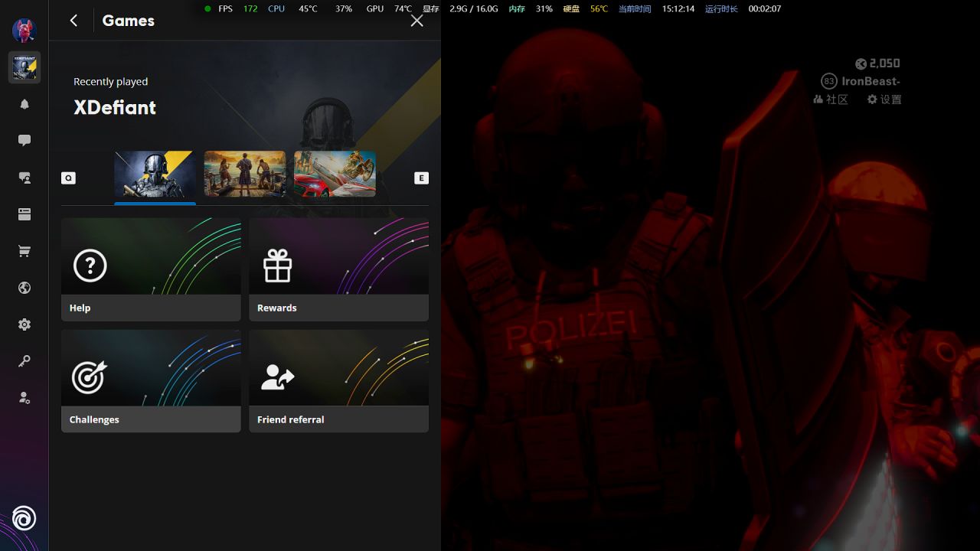Open 社区 community link in game
The height and width of the screenshot is (551, 980).
pyautogui.click(x=831, y=99)
